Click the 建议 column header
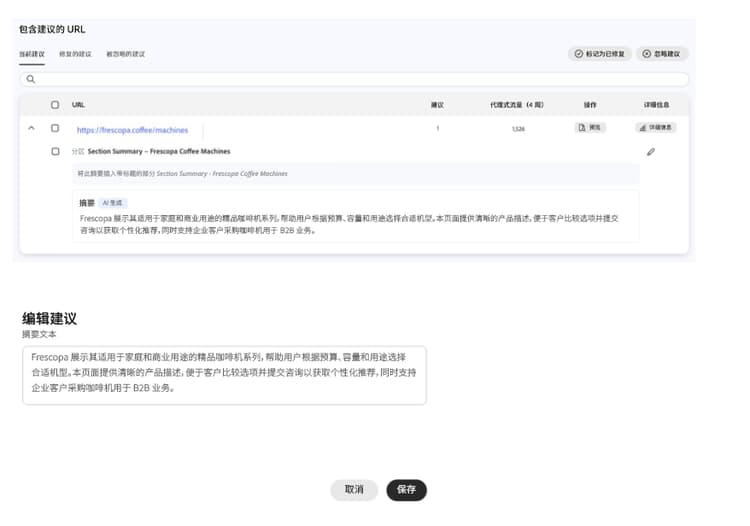 [x=437, y=105]
